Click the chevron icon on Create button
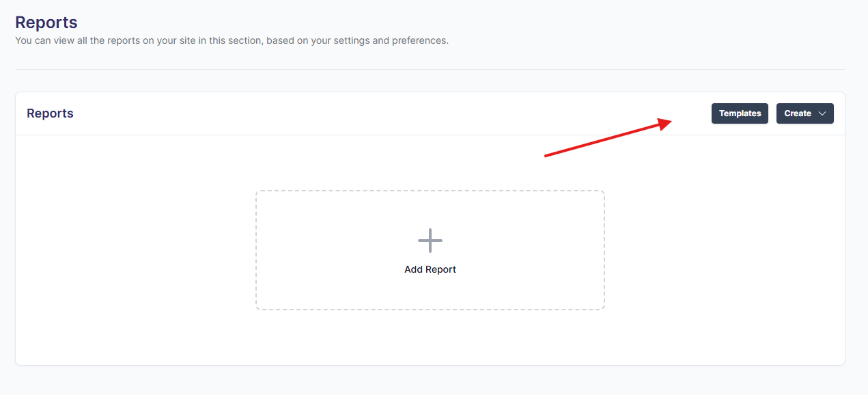Screen dimensions: 868x395 pyautogui.click(x=822, y=113)
